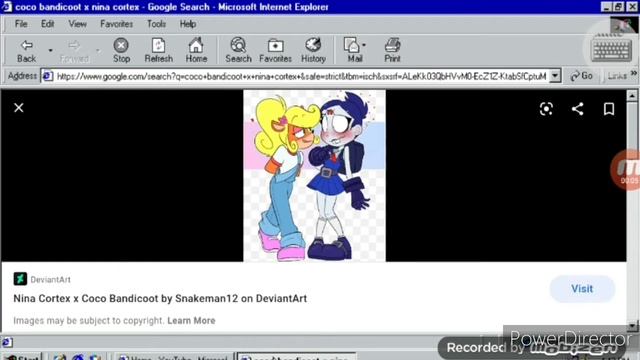
Task: Open the File menu
Action: click(21, 24)
